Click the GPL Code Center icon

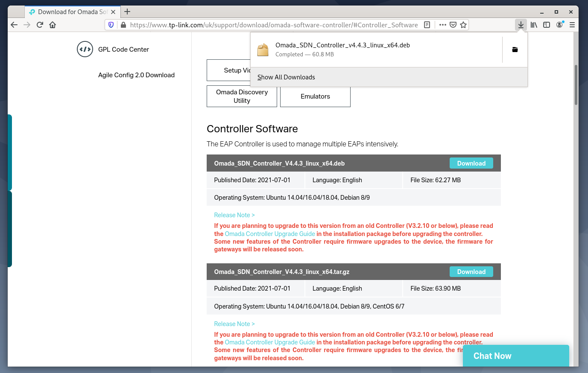[85, 49]
